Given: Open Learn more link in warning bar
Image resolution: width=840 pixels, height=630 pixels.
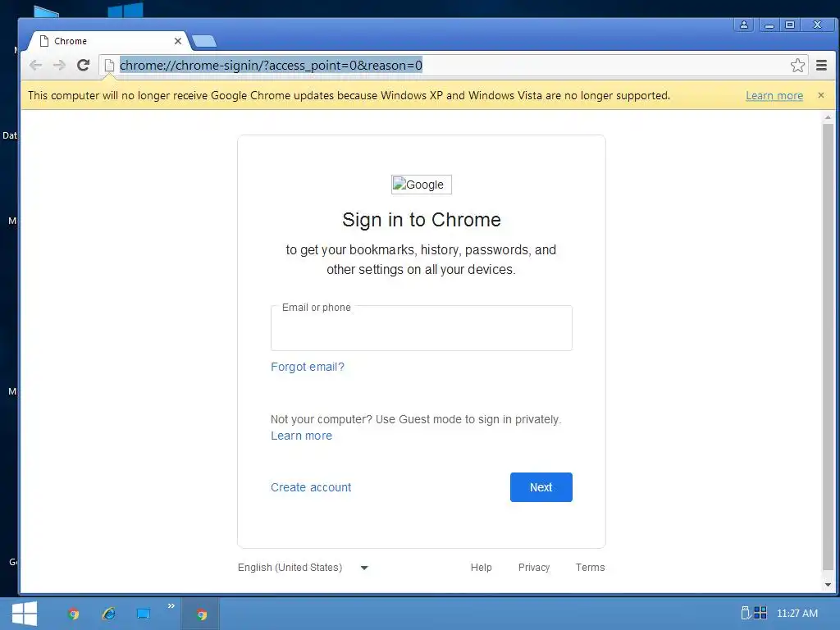Looking at the screenshot, I should (774, 95).
